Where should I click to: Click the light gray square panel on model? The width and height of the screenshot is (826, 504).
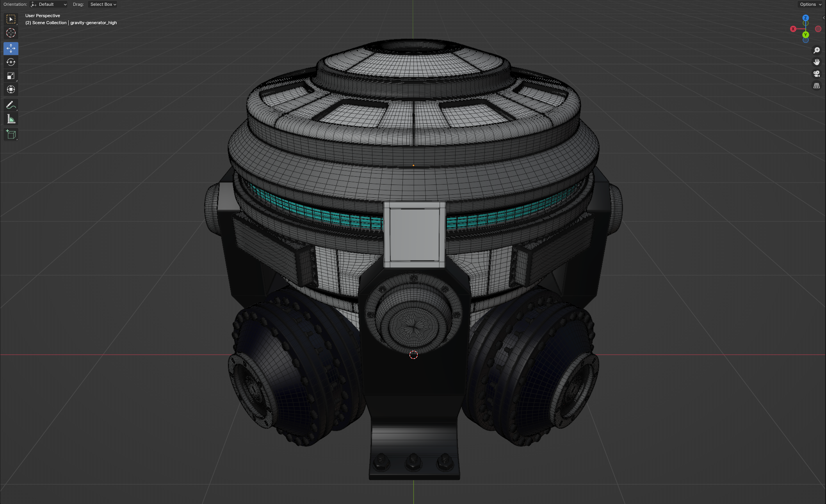point(415,235)
